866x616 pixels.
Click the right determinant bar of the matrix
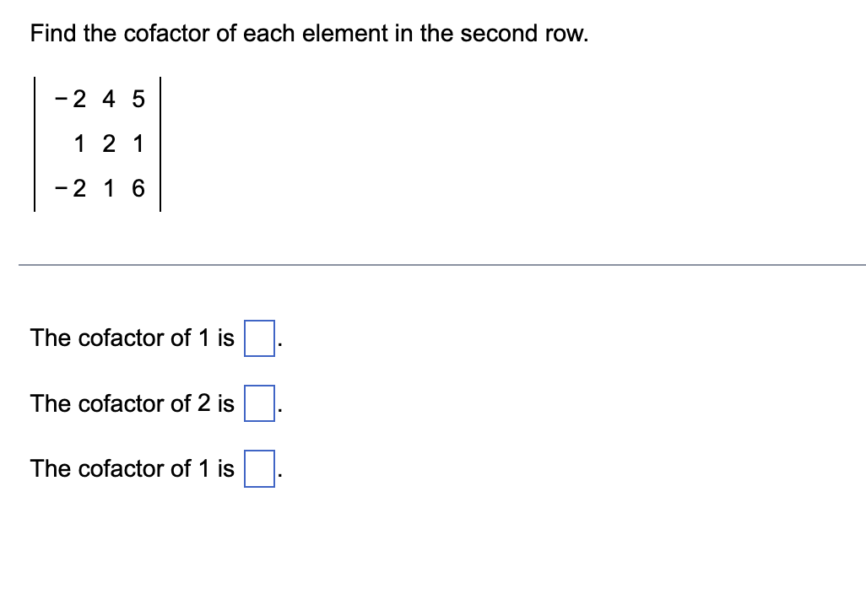tap(160, 143)
